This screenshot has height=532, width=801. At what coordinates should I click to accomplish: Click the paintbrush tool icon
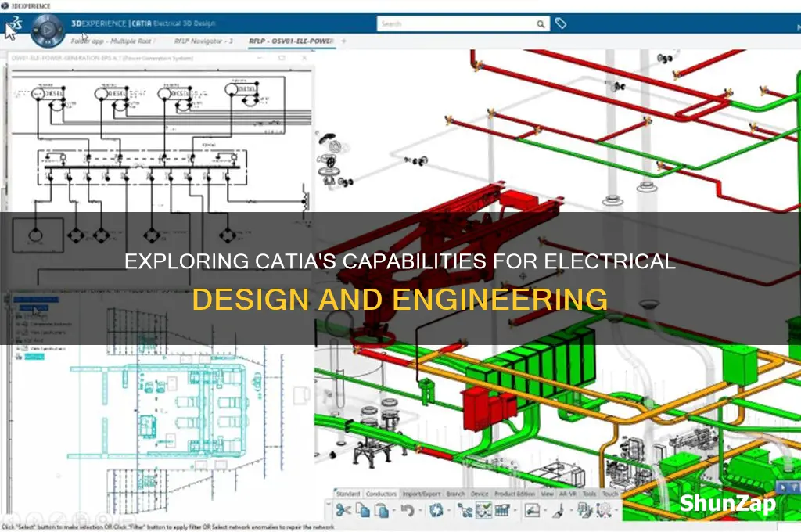559,510
